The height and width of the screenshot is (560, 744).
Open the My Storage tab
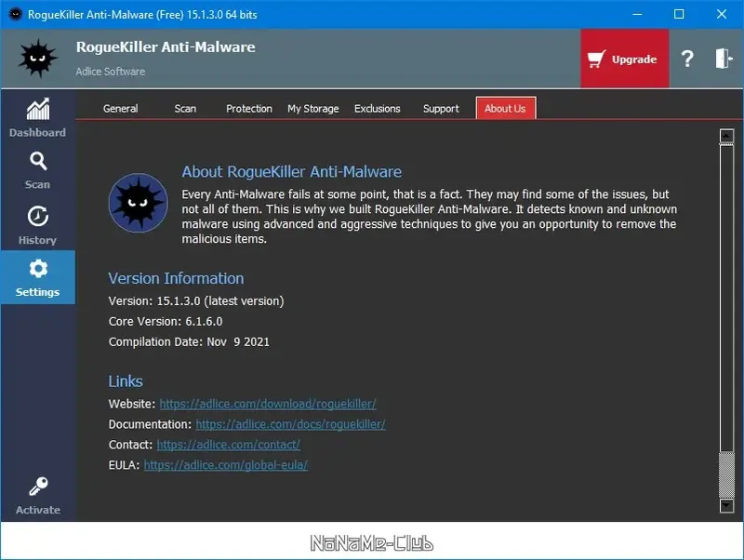pyautogui.click(x=313, y=109)
